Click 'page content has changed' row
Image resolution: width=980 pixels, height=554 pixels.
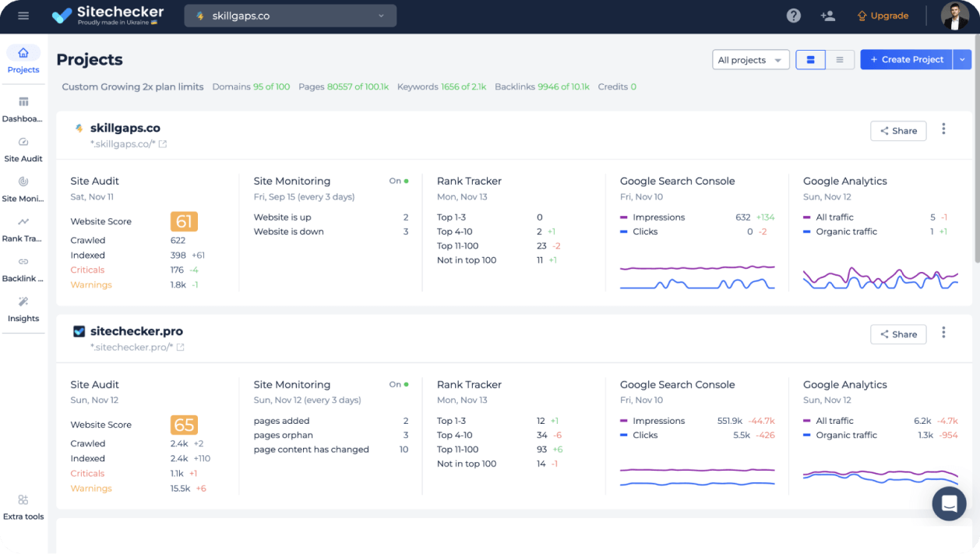pyautogui.click(x=331, y=450)
